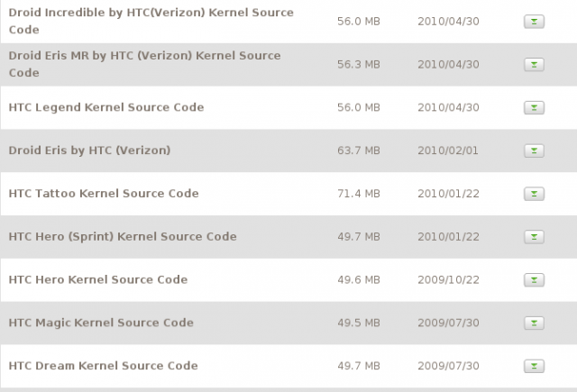The width and height of the screenshot is (577, 392).
Task: Click date in HTC Magic row
Action: tap(448, 323)
